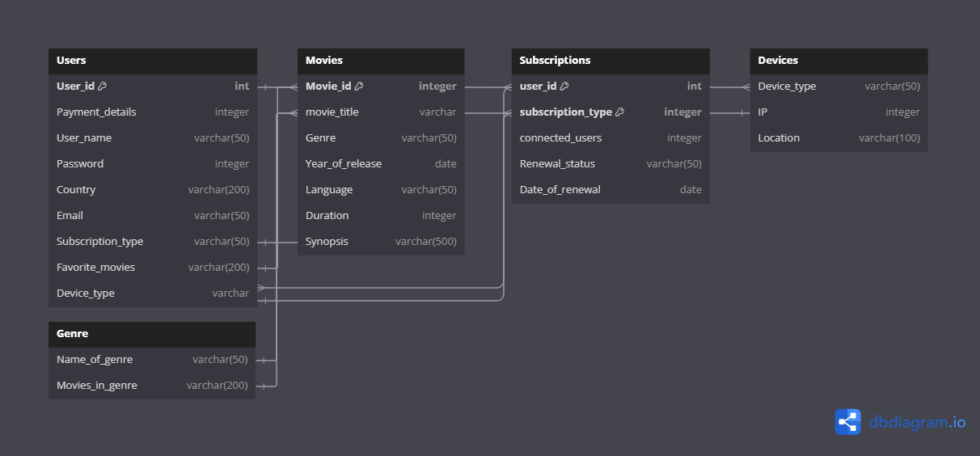
Task: Select the Genre table header
Action: pos(152,334)
